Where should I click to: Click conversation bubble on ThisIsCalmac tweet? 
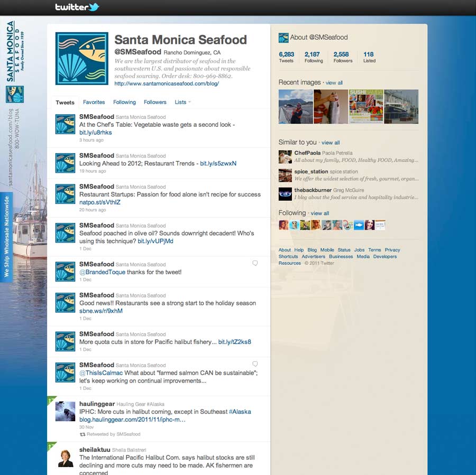tap(255, 364)
